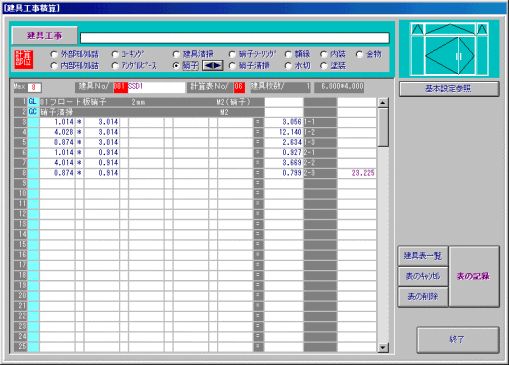Click the GL row type marker
Image resolution: width=509 pixels, height=365 pixels.
pos(32,102)
